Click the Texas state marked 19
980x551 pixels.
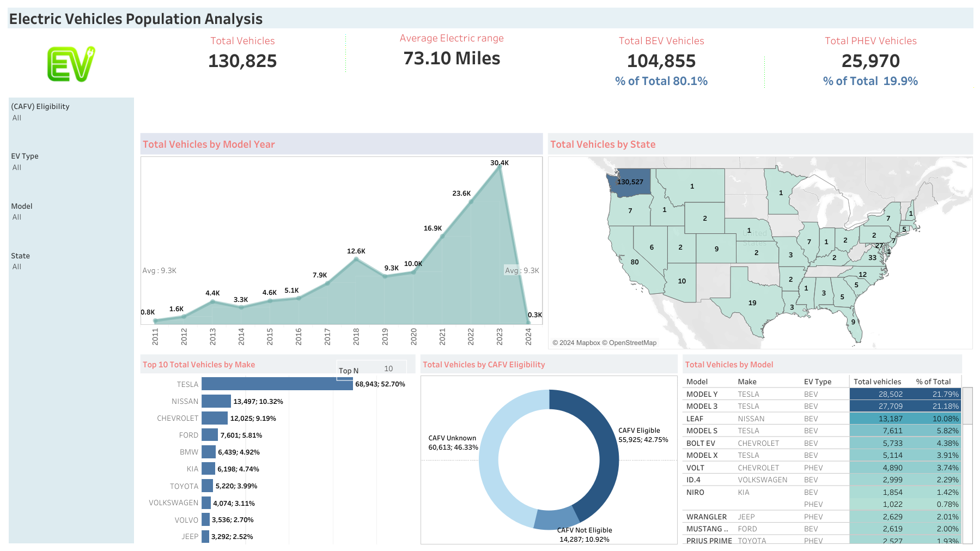coord(753,302)
